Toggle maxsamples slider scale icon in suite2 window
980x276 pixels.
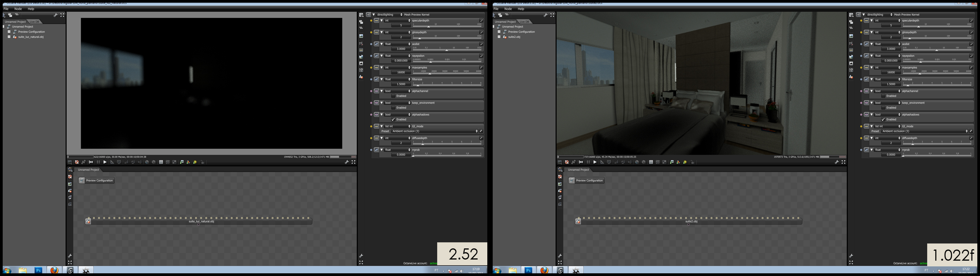click(971, 67)
